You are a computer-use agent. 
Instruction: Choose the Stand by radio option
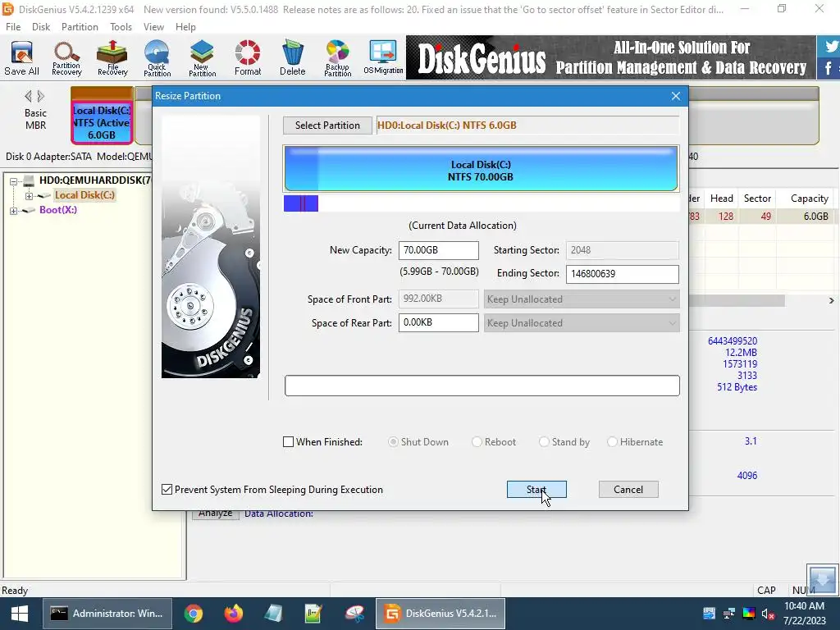click(x=544, y=442)
